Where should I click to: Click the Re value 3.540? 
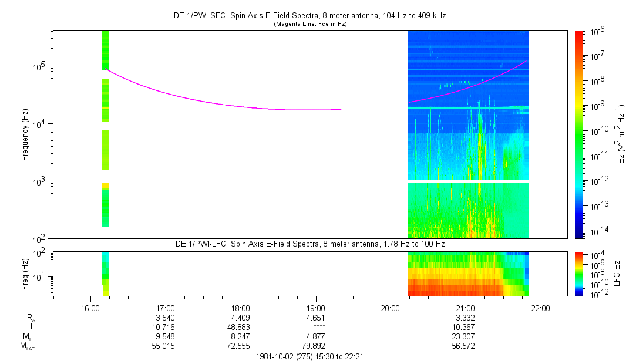(x=165, y=318)
